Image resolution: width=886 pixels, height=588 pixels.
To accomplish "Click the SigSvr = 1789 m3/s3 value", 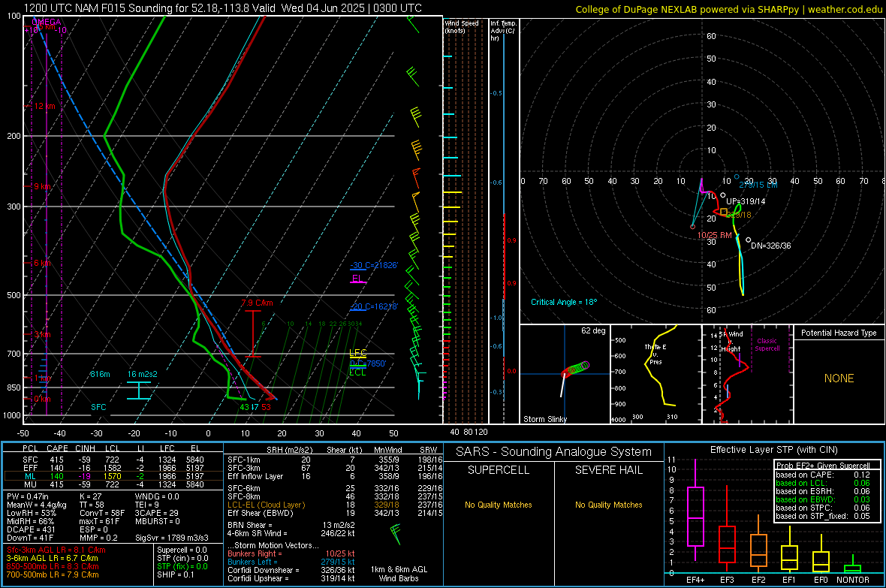I will point(172,538).
